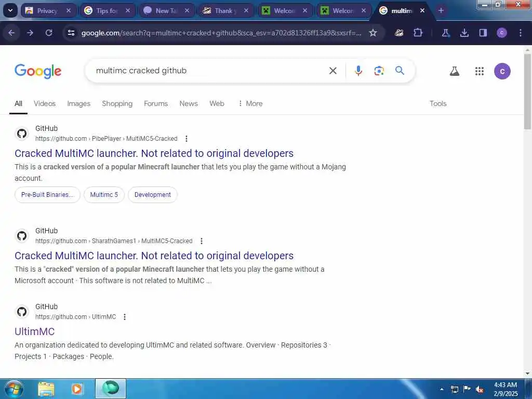Click the page vertical scrollbar thumb
This screenshot has height=399, width=532.
click(x=527, y=91)
